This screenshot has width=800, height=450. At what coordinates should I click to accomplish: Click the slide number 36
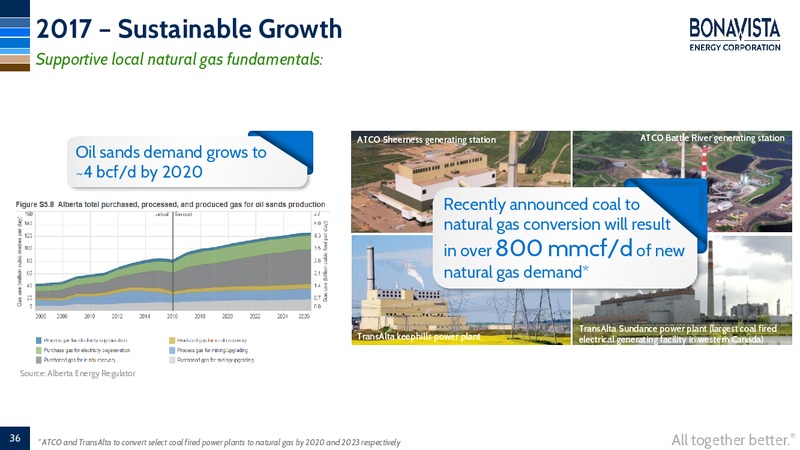pyautogui.click(x=15, y=438)
